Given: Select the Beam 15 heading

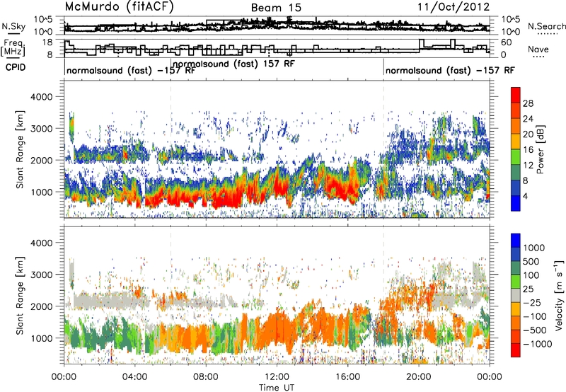Looking at the screenshot, I should 276,8.
